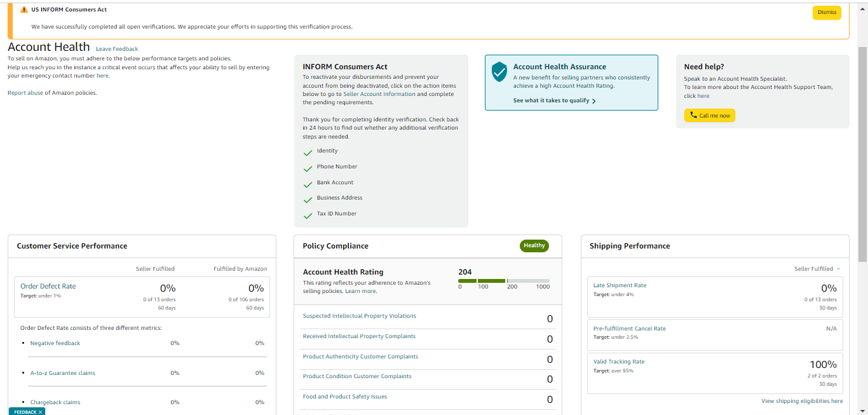Open Product Authenticity Customer Complaints
The image size is (868, 415).
361,357
